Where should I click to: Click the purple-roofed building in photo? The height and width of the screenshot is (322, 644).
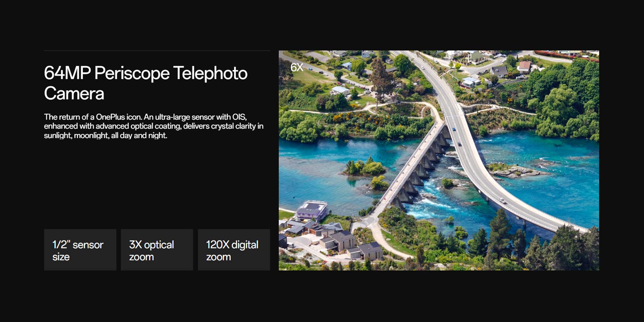[x=311, y=211]
